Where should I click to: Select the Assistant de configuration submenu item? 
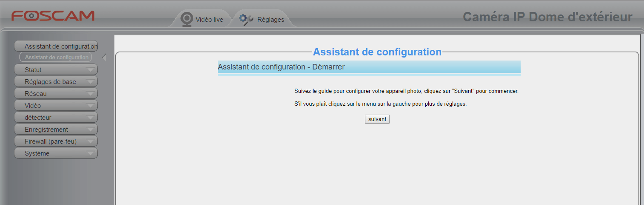click(x=56, y=57)
